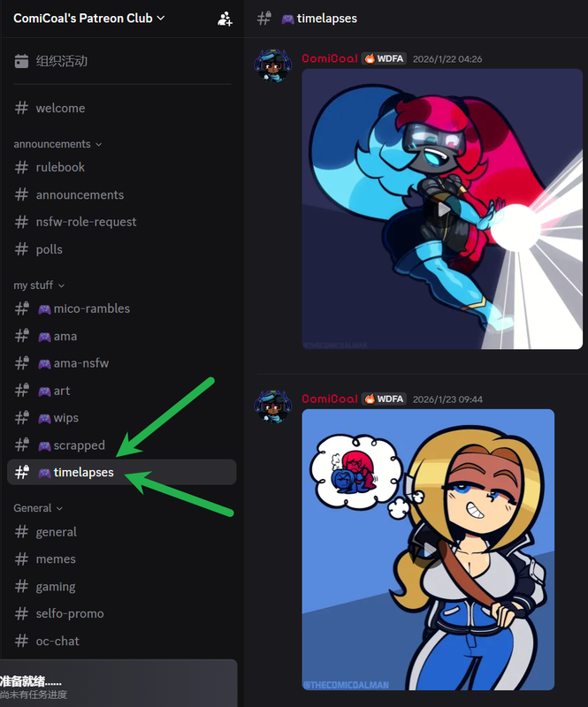
Task: Click the 尚未有任务进度 status text
Action: (x=34, y=695)
